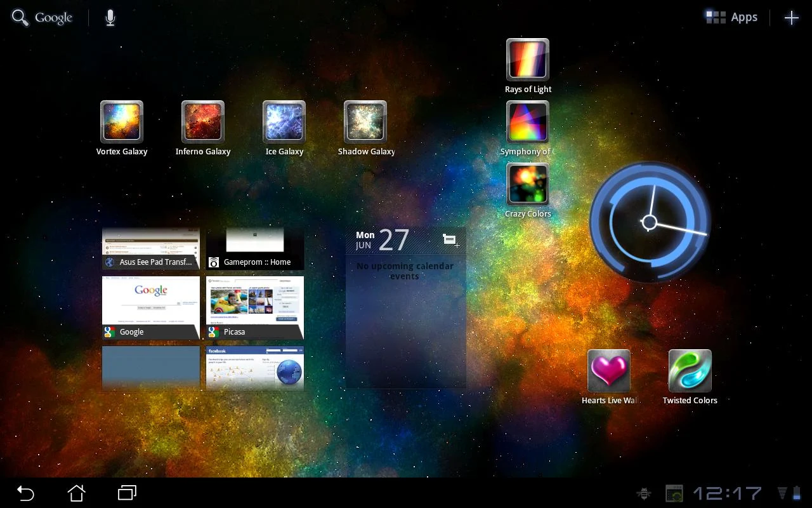Open the Gameprom :: Home bookmark
Viewport: 812px width, 508px height.
click(x=255, y=248)
